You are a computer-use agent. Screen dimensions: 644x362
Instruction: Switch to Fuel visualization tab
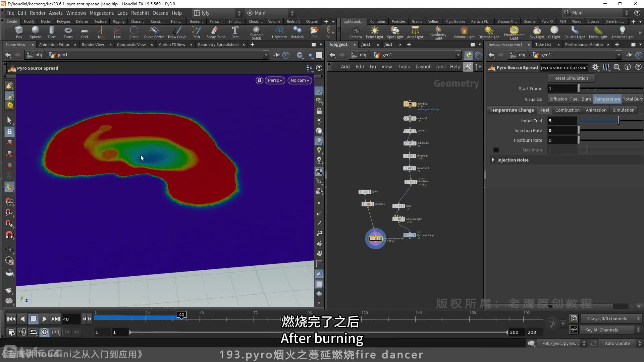(x=574, y=99)
